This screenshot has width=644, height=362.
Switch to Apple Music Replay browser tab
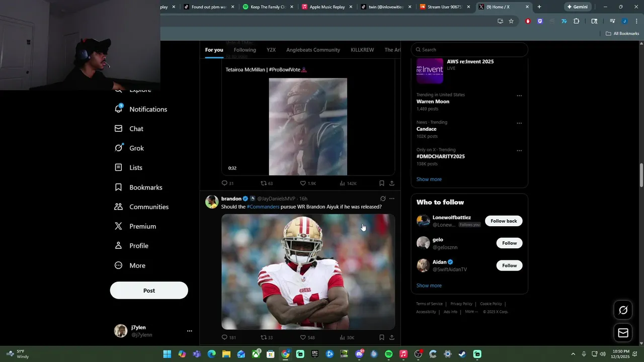pyautogui.click(x=327, y=7)
